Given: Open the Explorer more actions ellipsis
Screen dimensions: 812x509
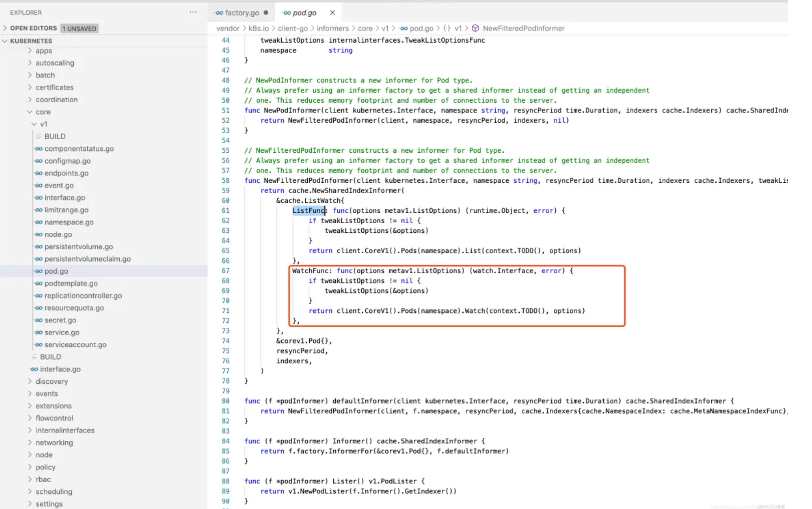Looking at the screenshot, I should (193, 12).
